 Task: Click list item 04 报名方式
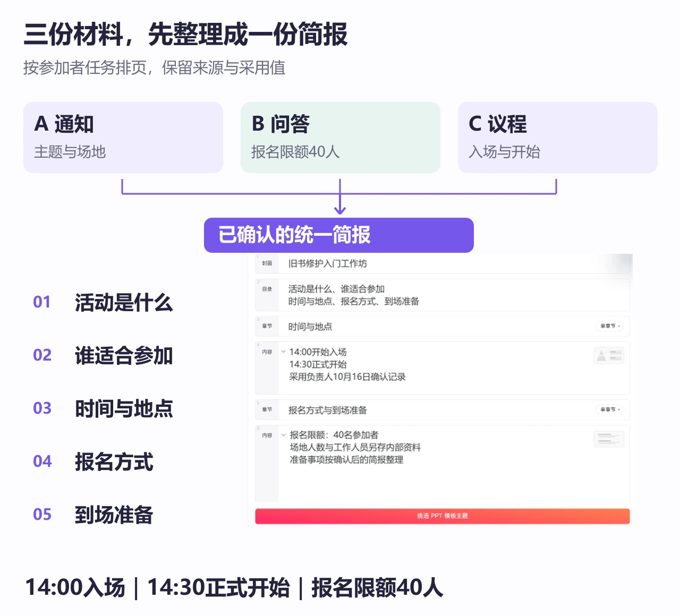[93, 461]
